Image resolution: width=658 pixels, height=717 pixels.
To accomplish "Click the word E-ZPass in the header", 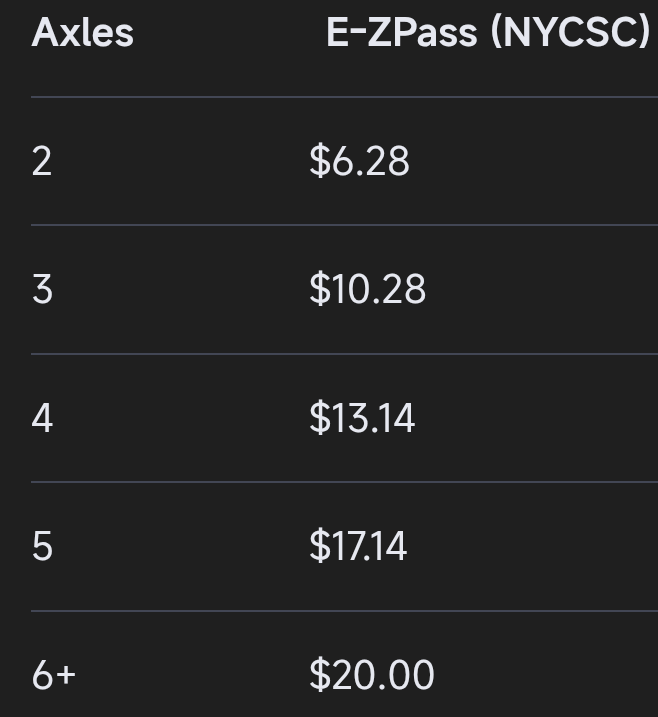I will [x=401, y=33].
